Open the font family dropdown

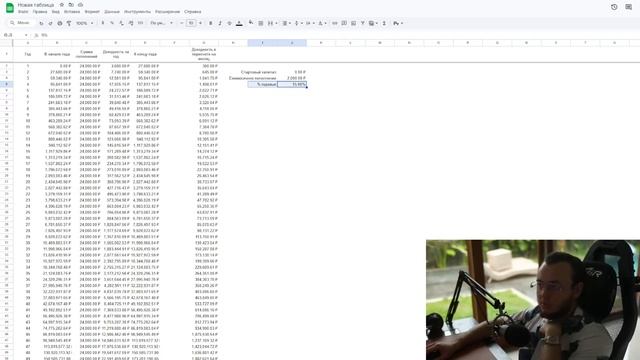coord(162,23)
